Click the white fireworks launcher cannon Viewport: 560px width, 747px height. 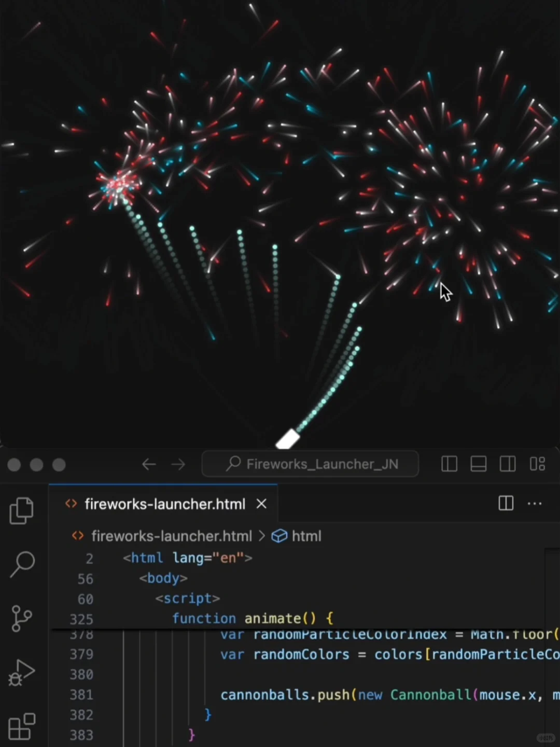pyautogui.click(x=288, y=439)
